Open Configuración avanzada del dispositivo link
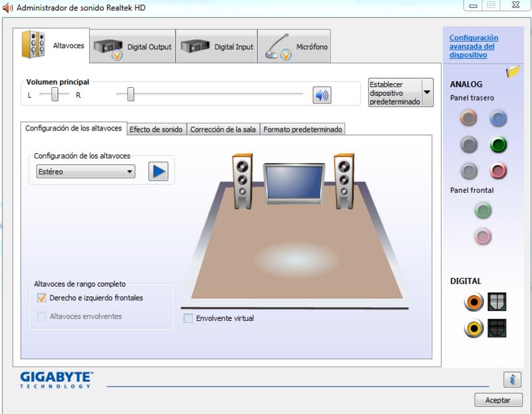Screen dimensions: 532x414 click(473, 47)
